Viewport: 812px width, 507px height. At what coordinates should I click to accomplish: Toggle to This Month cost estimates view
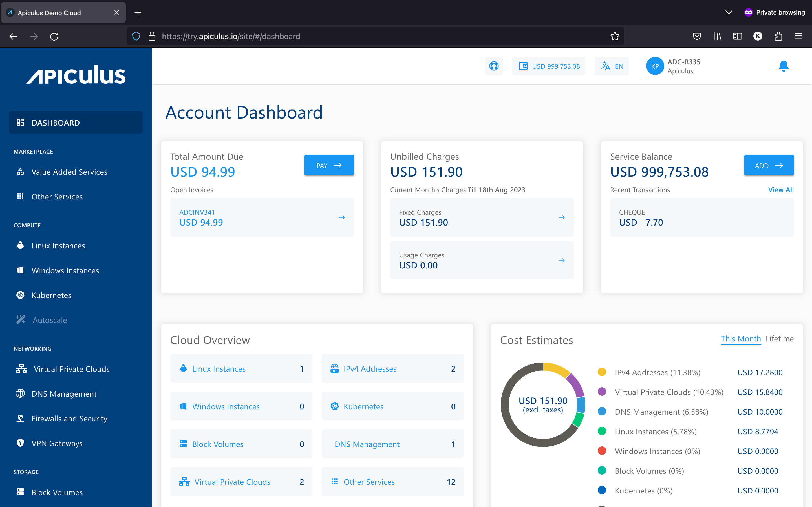point(740,339)
